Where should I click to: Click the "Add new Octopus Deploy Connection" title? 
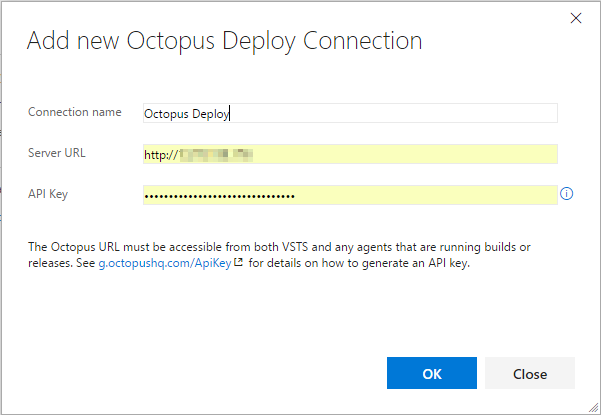point(225,41)
